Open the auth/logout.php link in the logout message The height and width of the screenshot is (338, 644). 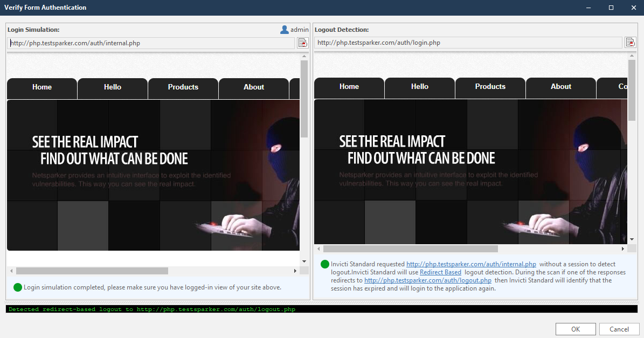(x=428, y=280)
